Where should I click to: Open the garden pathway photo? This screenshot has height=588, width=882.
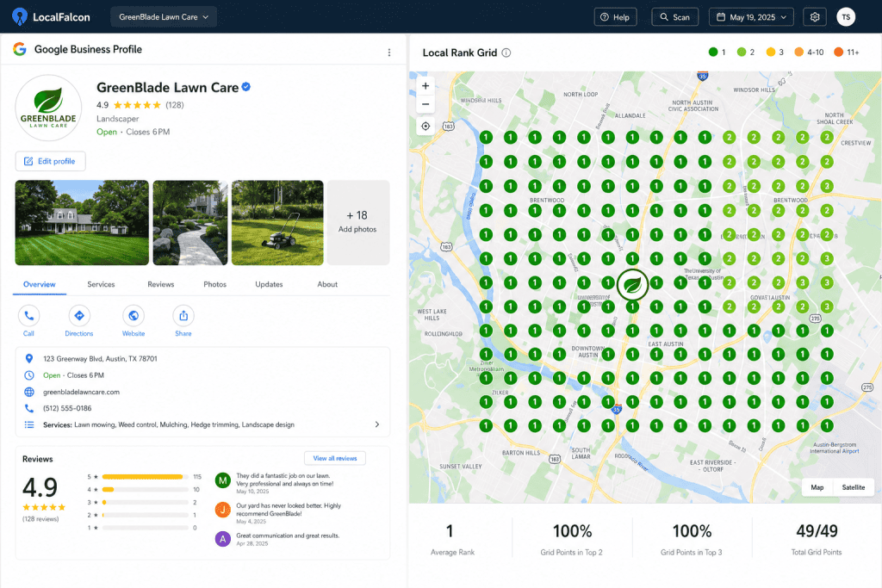click(190, 223)
